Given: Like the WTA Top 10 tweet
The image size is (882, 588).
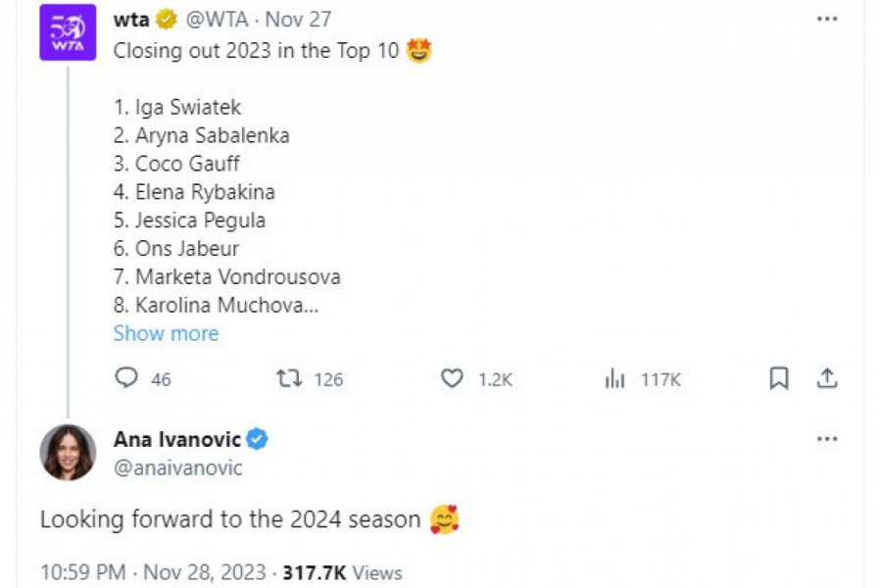Looking at the screenshot, I should coord(452,378).
